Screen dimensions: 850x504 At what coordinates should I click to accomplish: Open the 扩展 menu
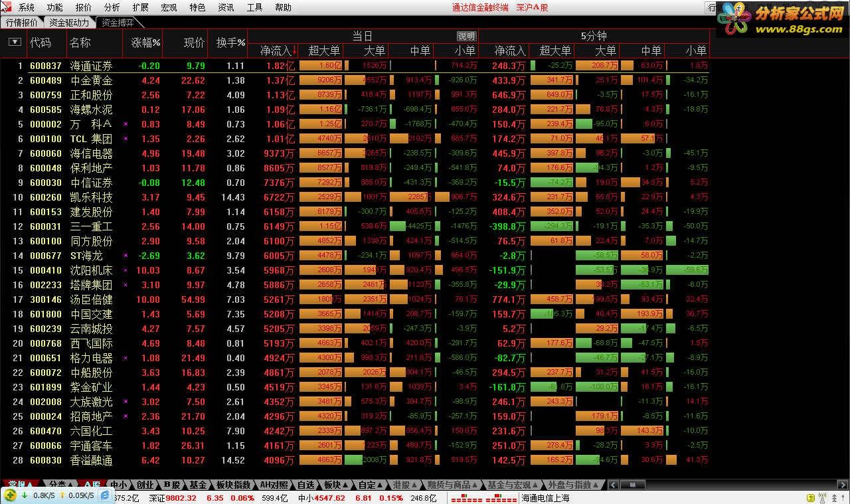pyautogui.click(x=141, y=7)
